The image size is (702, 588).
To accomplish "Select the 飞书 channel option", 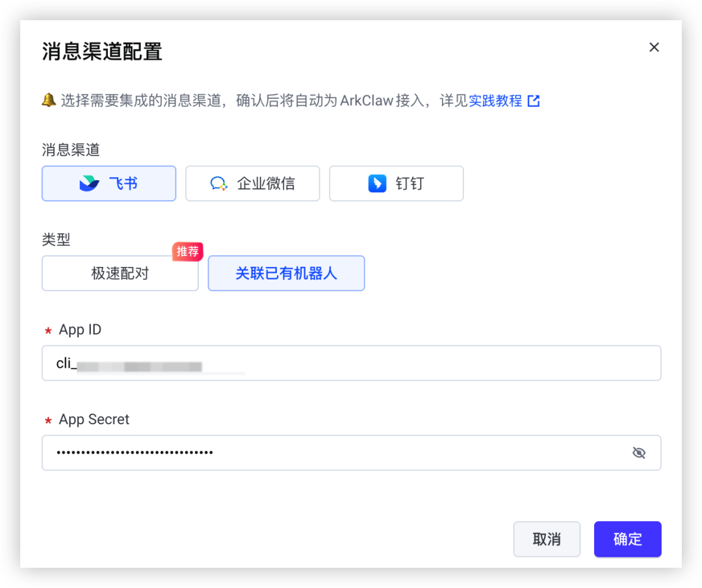I will coord(109,183).
